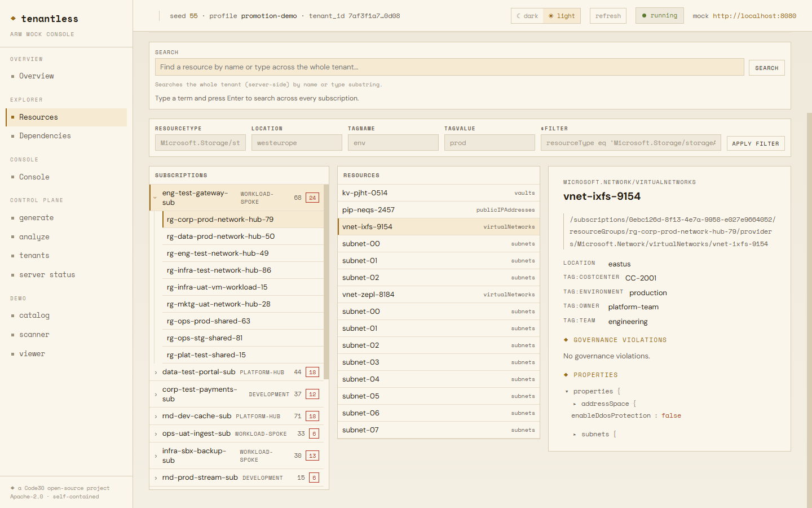Image resolution: width=812 pixels, height=508 pixels.
Task: Open Resources in the sidebar
Action: click(66, 117)
